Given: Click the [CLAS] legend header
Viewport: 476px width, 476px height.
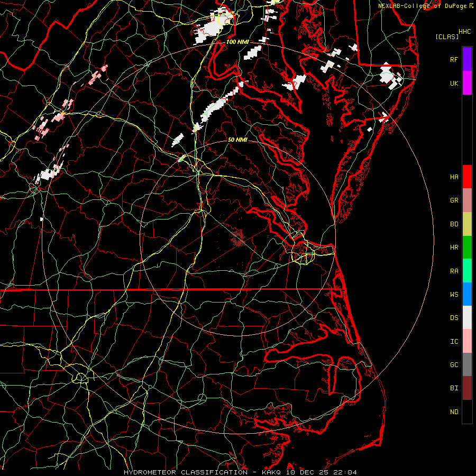Looking at the screenshot, I should click(447, 36).
